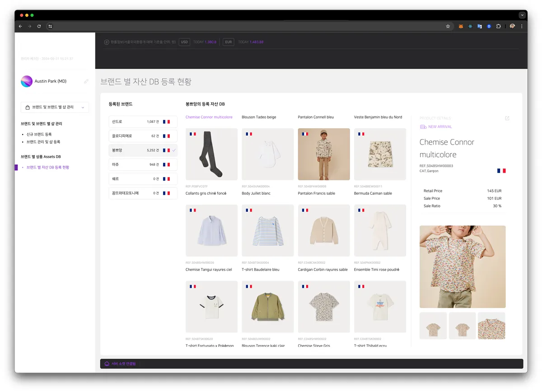Click France flag swatch under product reference

click(x=501, y=171)
